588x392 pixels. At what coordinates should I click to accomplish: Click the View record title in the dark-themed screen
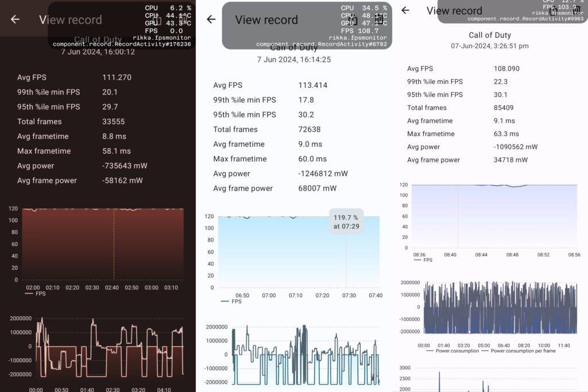point(71,20)
